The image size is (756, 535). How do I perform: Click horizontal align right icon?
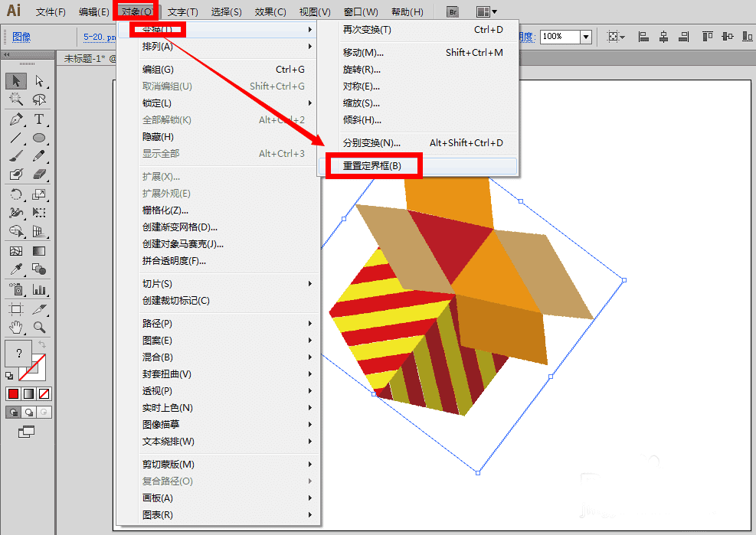(x=684, y=37)
